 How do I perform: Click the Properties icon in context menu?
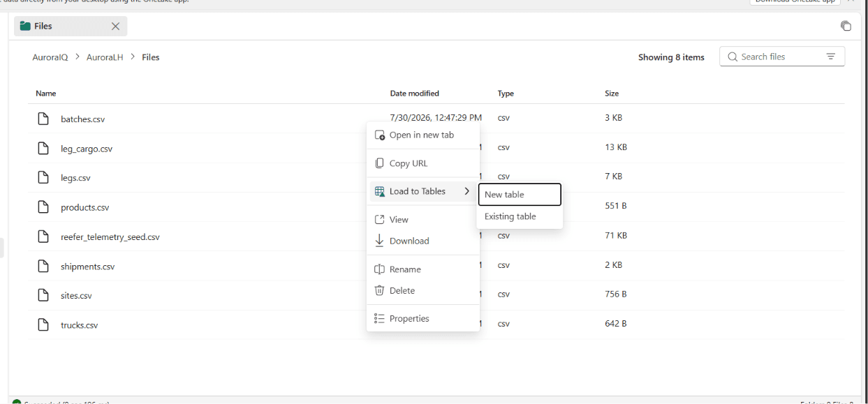380,319
